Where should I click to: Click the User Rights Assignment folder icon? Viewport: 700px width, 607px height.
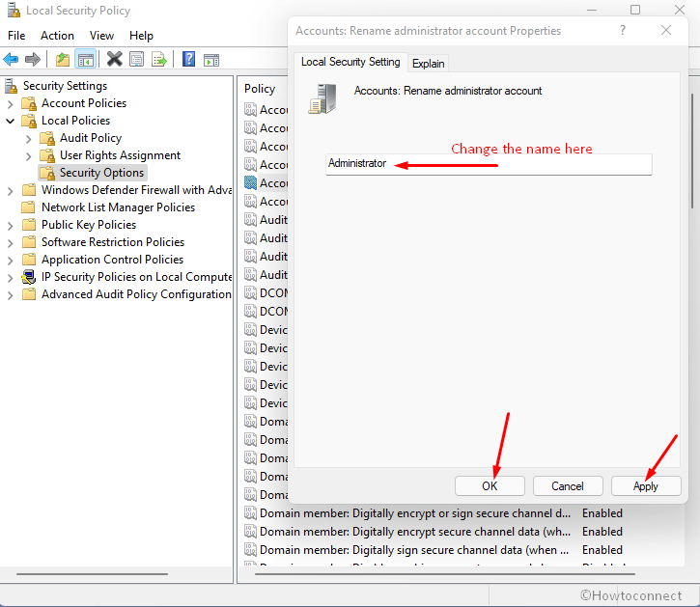coord(47,155)
